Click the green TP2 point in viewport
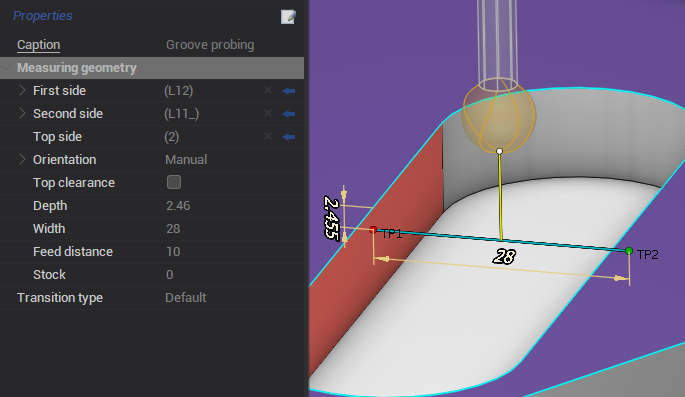This screenshot has width=685, height=397. (x=629, y=251)
